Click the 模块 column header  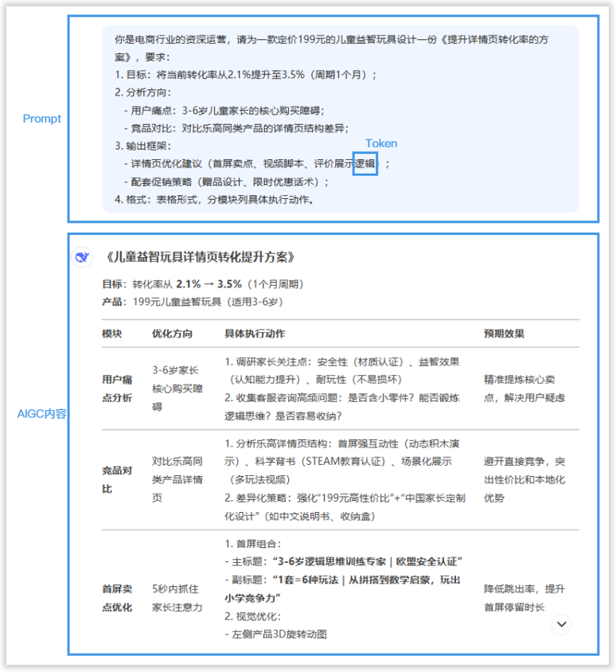(112, 334)
